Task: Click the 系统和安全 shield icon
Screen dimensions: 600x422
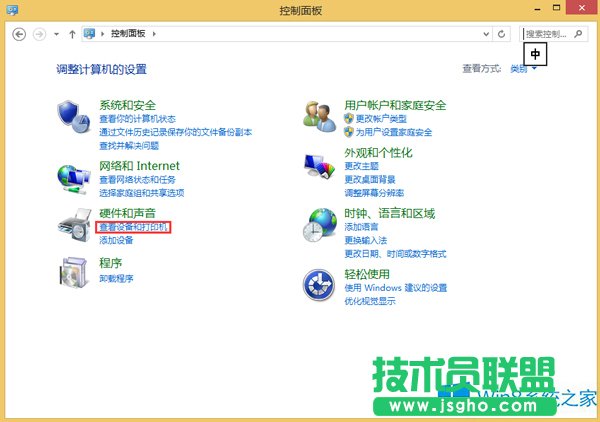Action: (73, 117)
